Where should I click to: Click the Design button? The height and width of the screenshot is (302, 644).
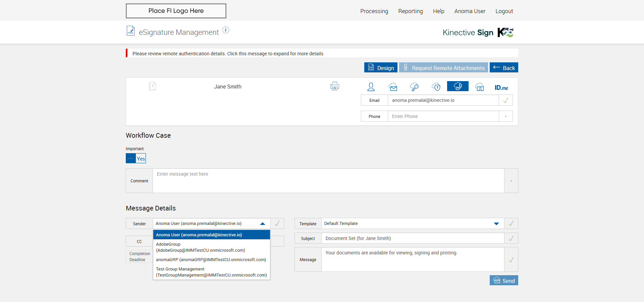pyautogui.click(x=381, y=68)
